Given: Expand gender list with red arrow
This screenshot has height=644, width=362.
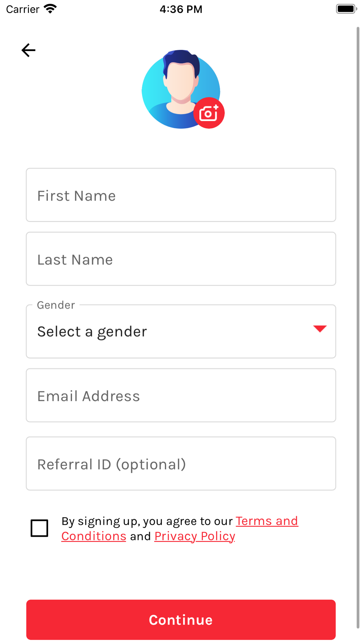Looking at the screenshot, I should click(320, 329).
